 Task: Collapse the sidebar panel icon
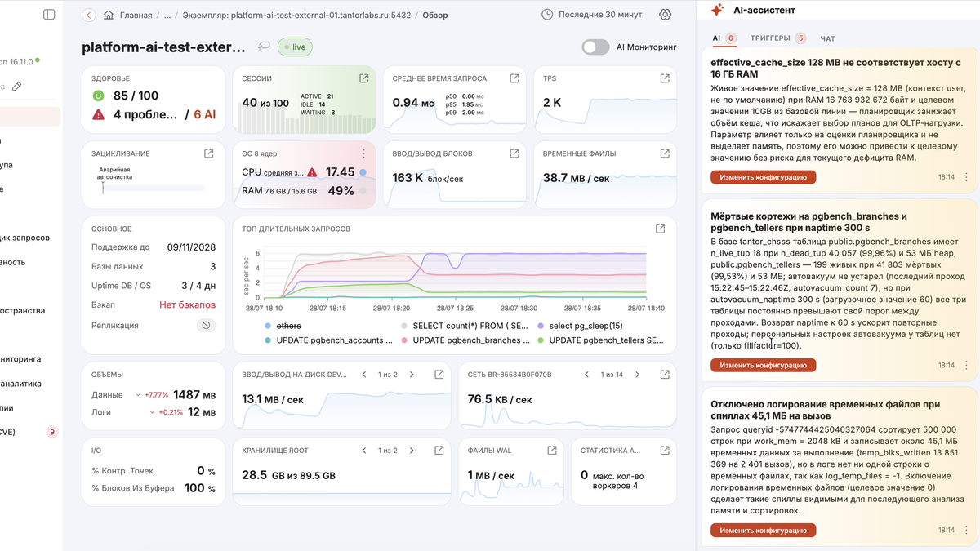tap(49, 15)
